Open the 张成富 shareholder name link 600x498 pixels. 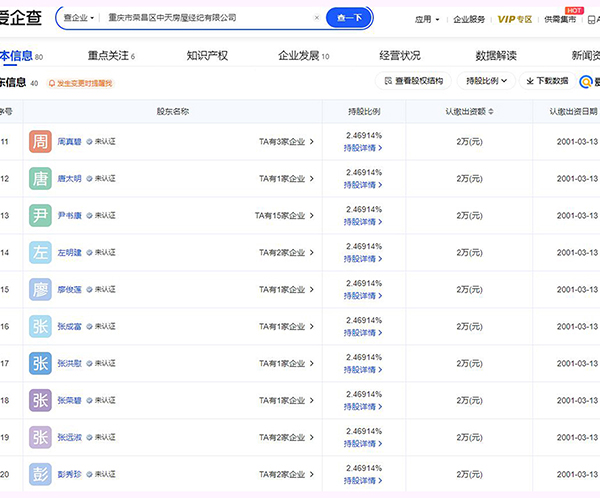pyautogui.click(x=70, y=327)
